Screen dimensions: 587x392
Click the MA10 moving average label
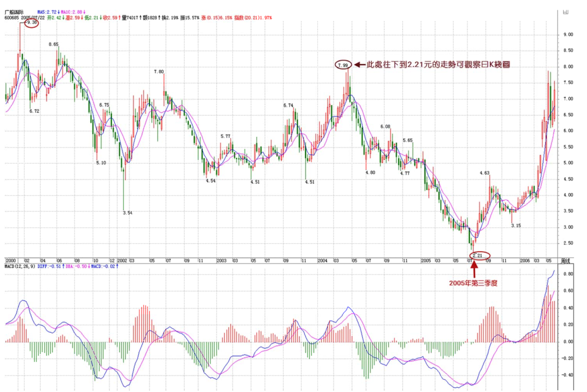pyautogui.click(x=72, y=11)
